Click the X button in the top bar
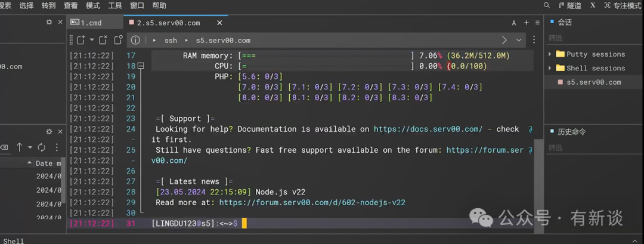Image resolution: width=644 pixels, height=244 pixels. (593, 5)
